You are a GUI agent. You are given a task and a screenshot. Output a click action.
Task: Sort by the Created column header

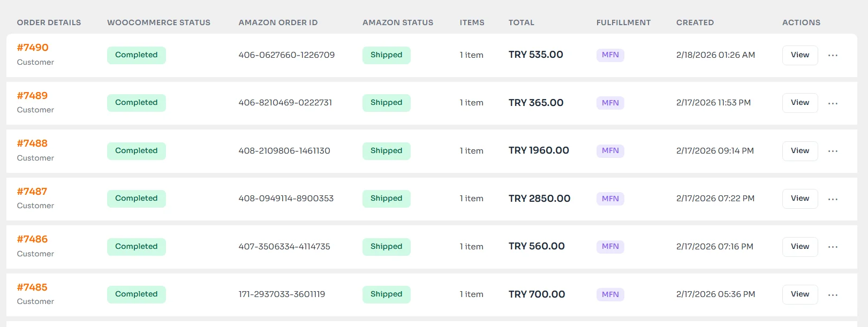pos(695,22)
